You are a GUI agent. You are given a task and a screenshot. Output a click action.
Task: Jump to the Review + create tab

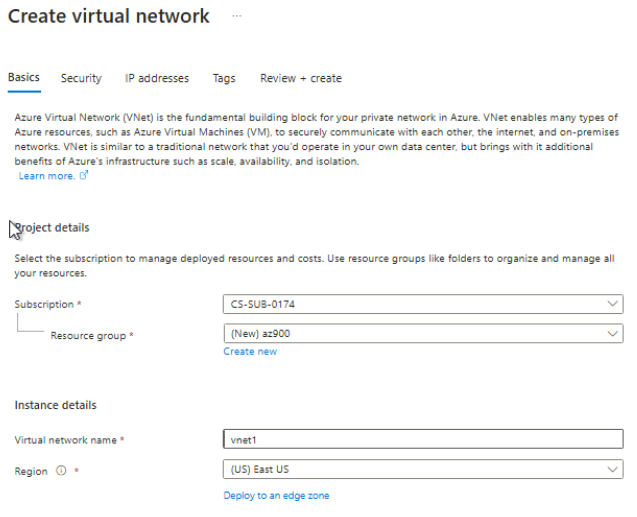click(x=300, y=78)
